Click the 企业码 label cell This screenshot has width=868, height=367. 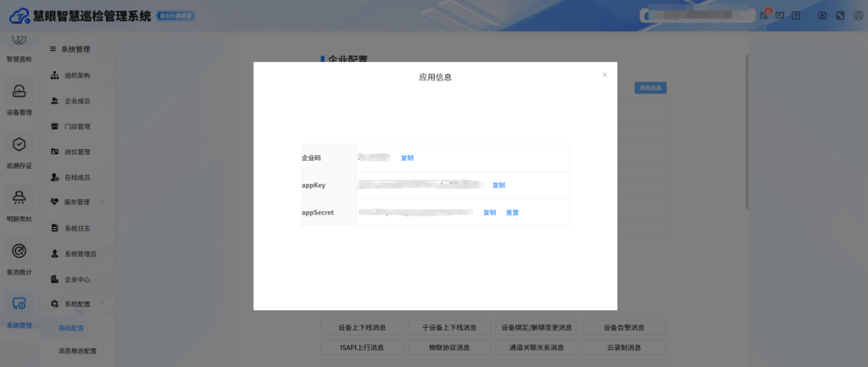[329, 158]
